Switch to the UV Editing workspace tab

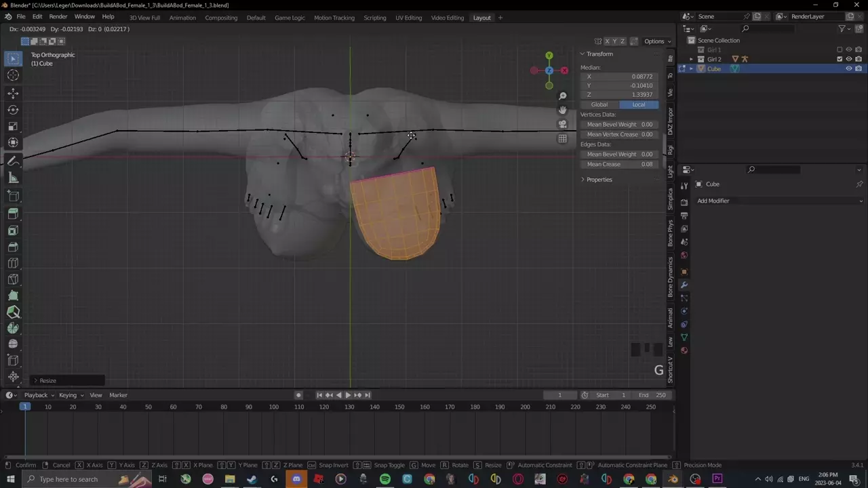tap(408, 18)
